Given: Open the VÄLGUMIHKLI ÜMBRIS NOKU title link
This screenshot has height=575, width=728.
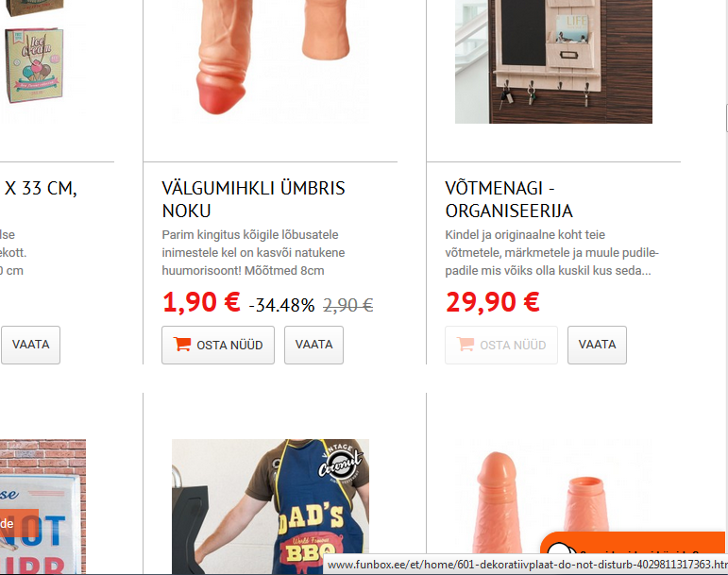Looking at the screenshot, I should (253, 199).
